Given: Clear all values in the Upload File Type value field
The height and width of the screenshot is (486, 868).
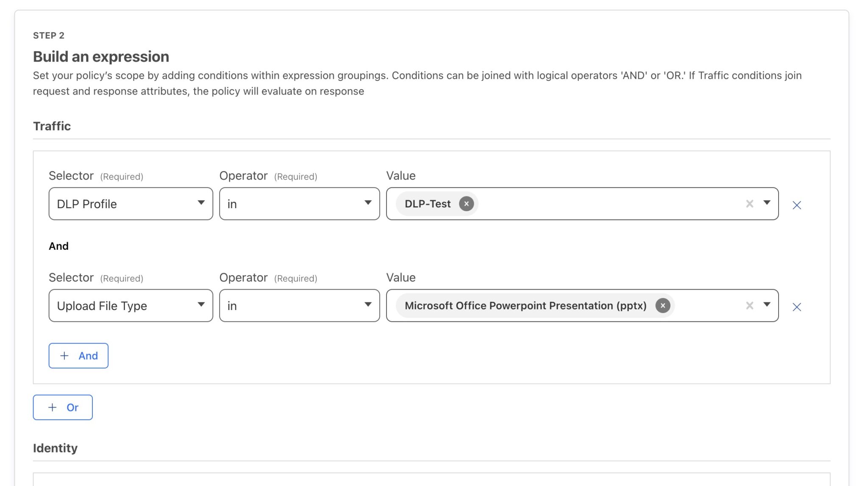Looking at the screenshot, I should (749, 305).
